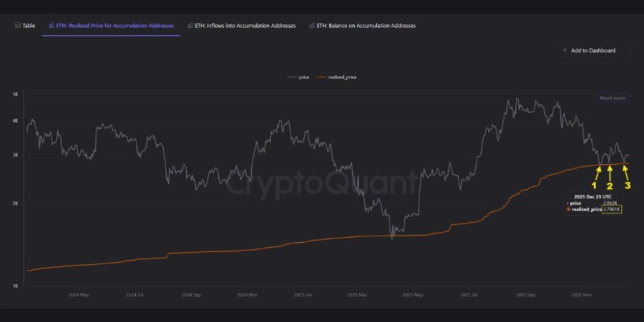
Task: Toggle the realized_price series in legend
Action: (342, 77)
